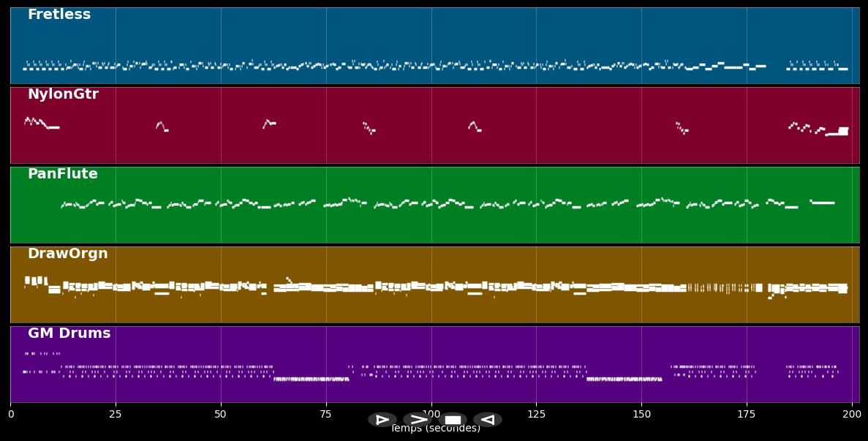This screenshot has width=868, height=441.
Task: Select the PanFlute track label
Action: point(63,174)
